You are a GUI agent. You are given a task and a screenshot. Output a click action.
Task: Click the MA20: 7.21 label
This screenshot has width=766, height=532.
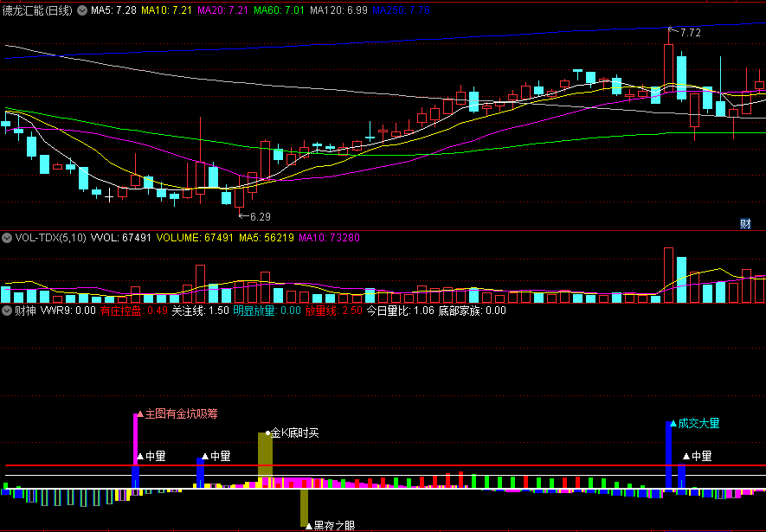click(222, 10)
